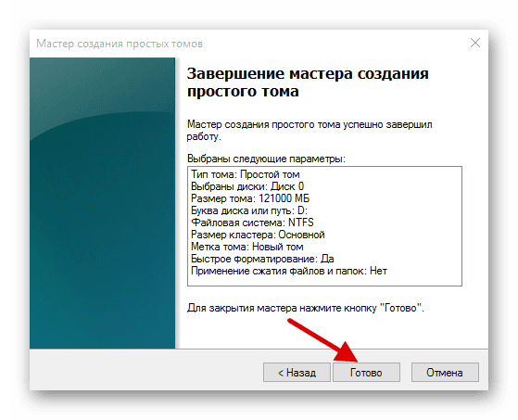Viewport: 518px width, 420px height.
Task: Close the wizard with the X icon
Action: [475, 43]
